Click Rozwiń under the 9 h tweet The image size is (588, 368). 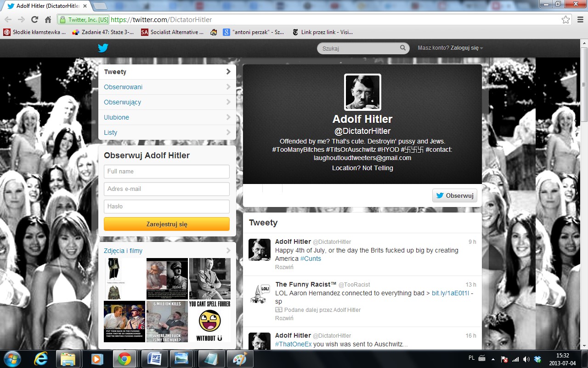pos(284,267)
